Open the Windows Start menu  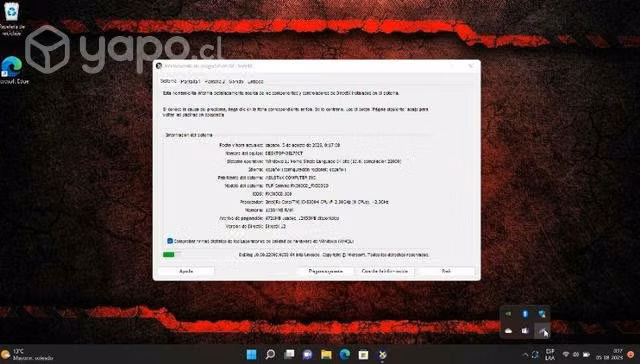[252, 354]
